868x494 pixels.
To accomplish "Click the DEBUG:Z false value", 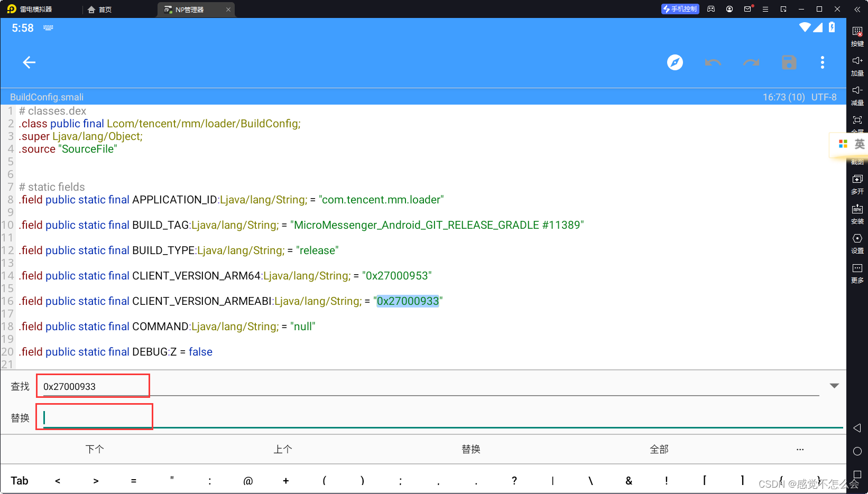I will pyautogui.click(x=200, y=352).
